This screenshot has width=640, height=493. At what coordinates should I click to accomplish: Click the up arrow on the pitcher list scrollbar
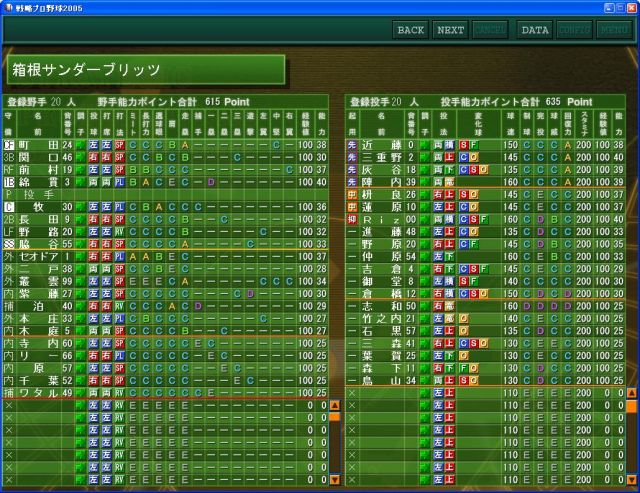click(631, 393)
